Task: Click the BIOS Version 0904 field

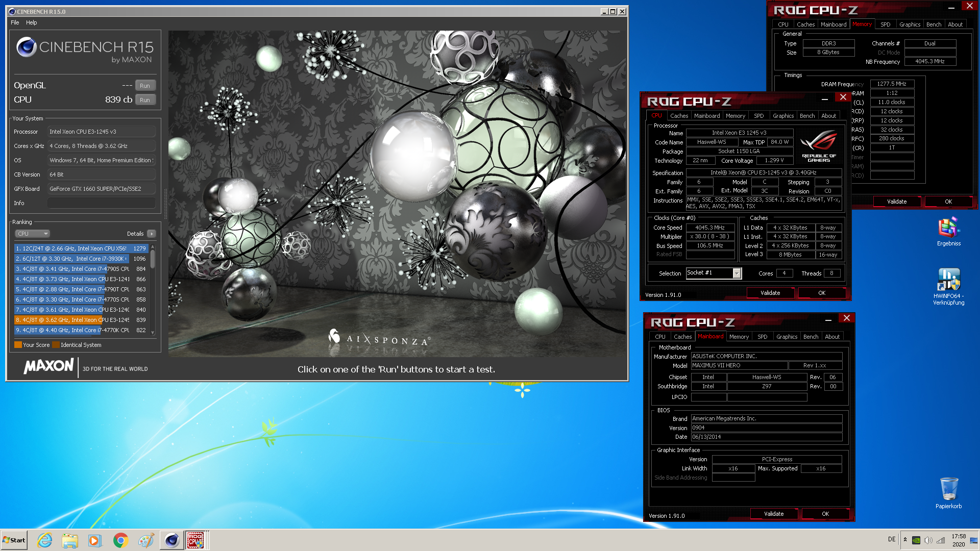Action: [x=766, y=428]
